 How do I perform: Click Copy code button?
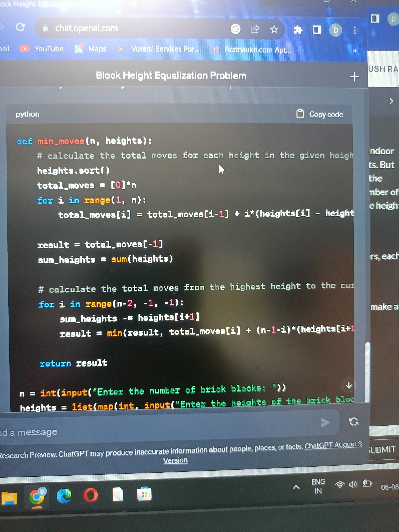tap(320, 114)
